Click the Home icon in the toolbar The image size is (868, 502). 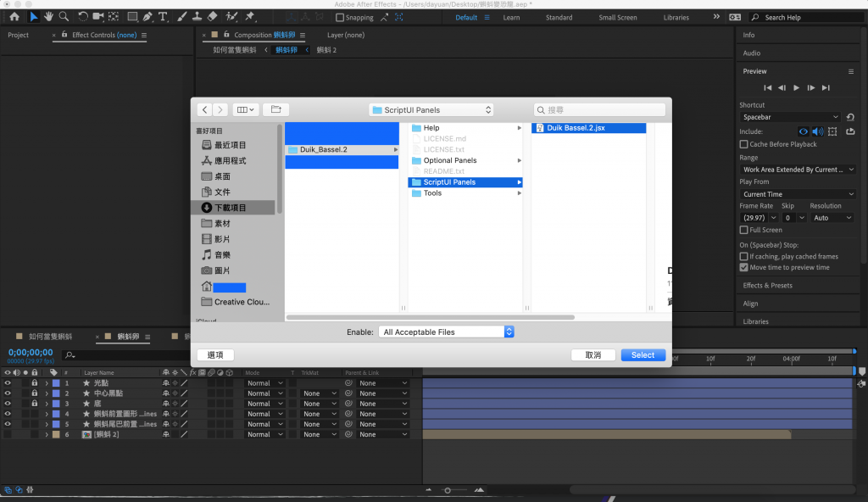pyautogui.click(x=14, y=17)
